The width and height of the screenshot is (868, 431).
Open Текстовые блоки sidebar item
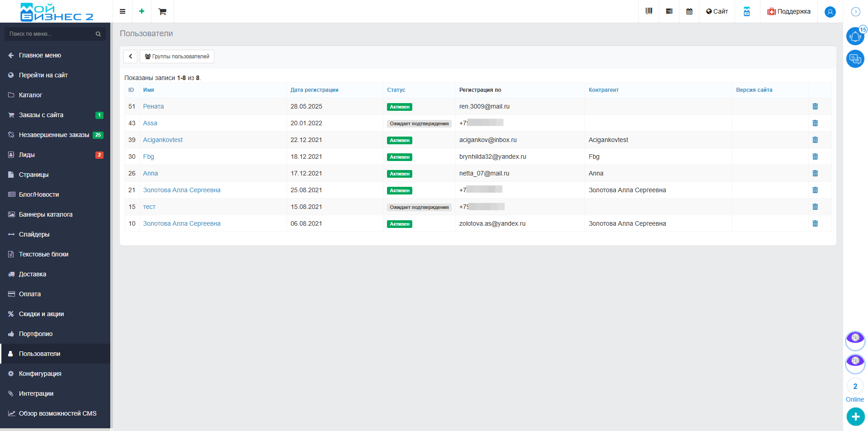click(55, 254)
